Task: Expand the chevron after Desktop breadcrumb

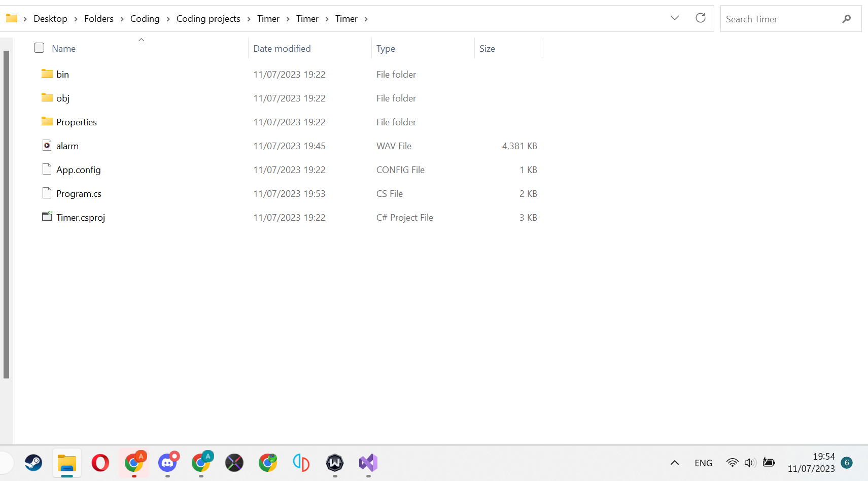Action: point(76,19)
